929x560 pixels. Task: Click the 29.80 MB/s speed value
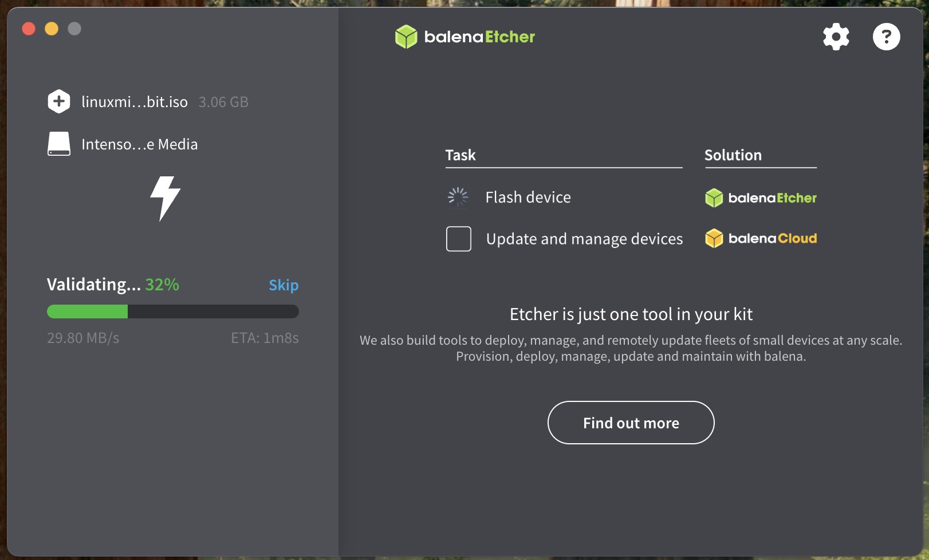pos(83,338)
